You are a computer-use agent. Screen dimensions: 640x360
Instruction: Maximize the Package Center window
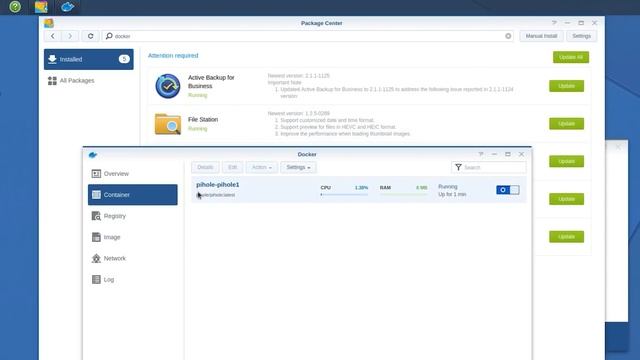[x=581, y=23]
